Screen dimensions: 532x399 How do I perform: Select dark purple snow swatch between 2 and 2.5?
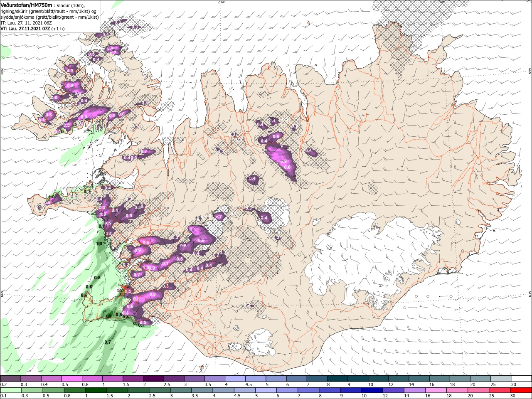tap(153, 378)
